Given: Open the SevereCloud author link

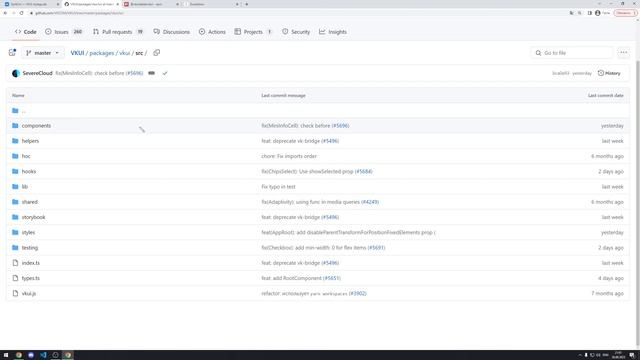Looking at the screenshot, I should pos(38,73).
